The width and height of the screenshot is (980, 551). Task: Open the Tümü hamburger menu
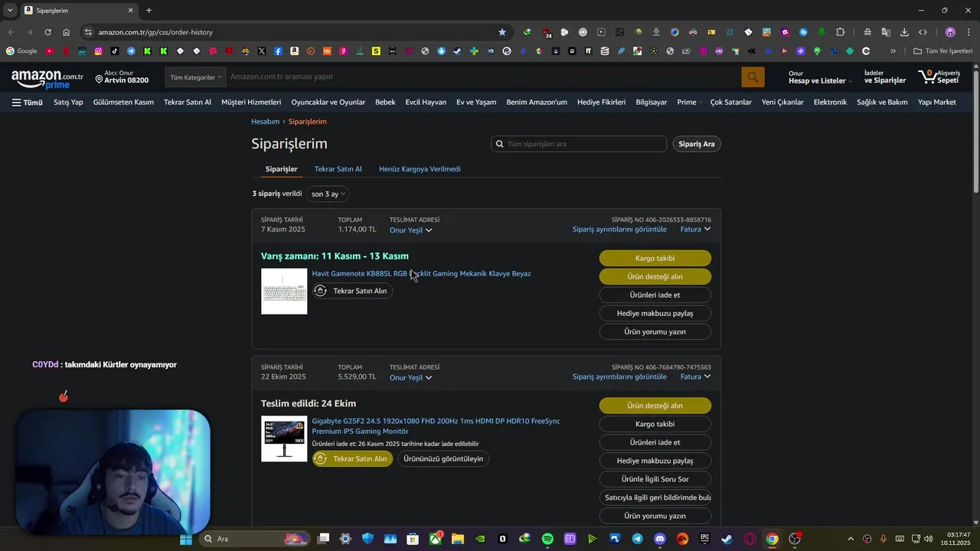click(x=28, y=102)
